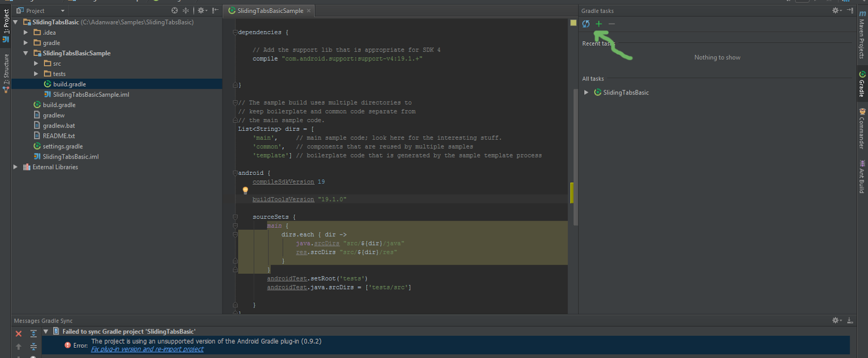Close the SlidingTabsBasicSample editor tab
This screenshot has height=358, width=868.
coord(309,10)
